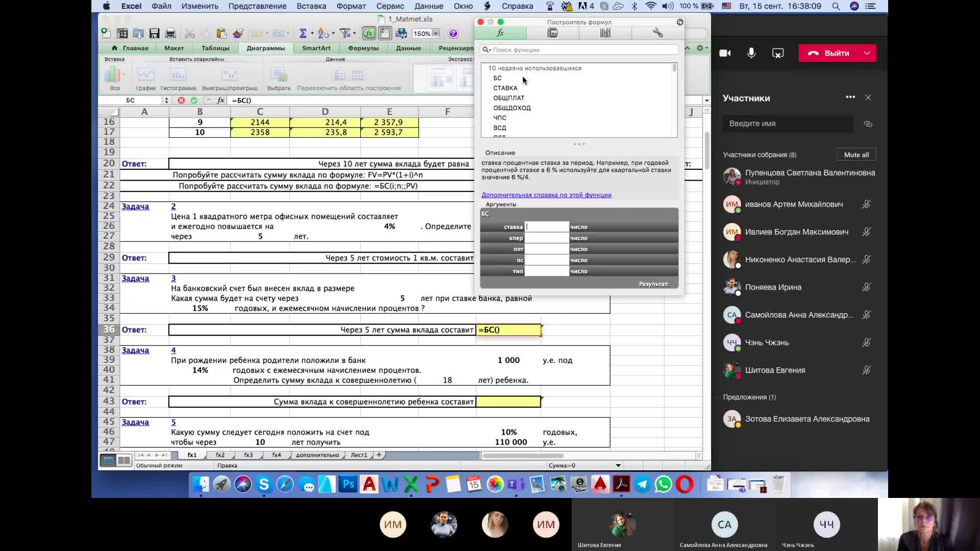Viewport: 980px width, 551px height.
Task: Create a new workbook in Excel toolbar
Action: (106, 34)
